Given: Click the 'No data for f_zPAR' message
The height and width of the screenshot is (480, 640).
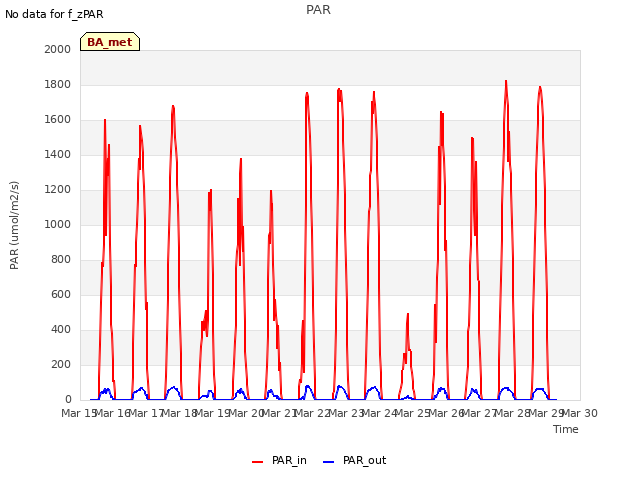Looking at the screenshot, I should click(54, 14).
